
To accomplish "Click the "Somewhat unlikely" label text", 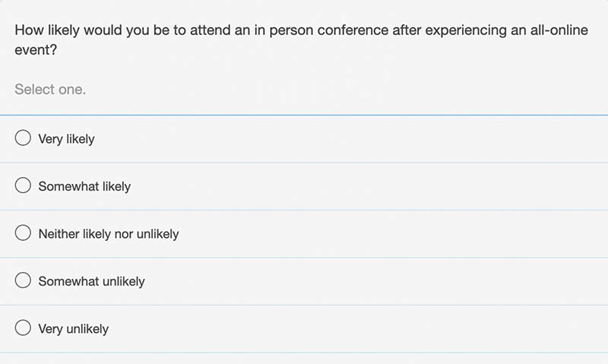I will [x=91, y=281].
